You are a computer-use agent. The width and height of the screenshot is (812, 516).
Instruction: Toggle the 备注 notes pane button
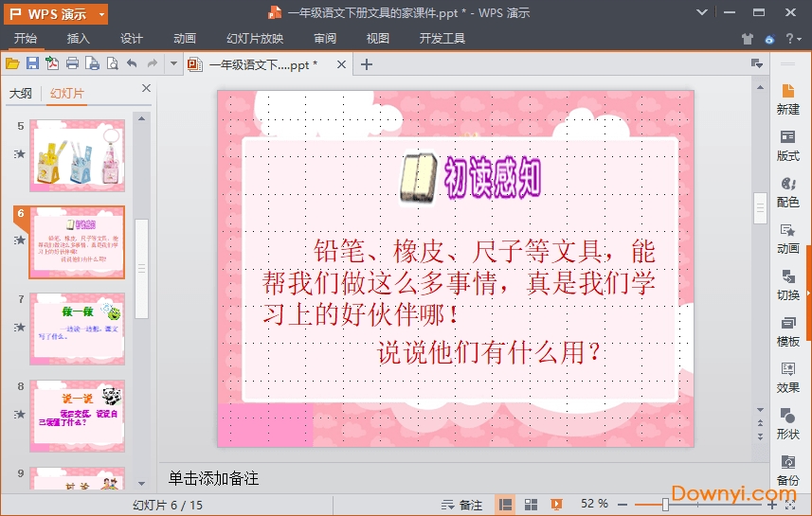(461, 505)
